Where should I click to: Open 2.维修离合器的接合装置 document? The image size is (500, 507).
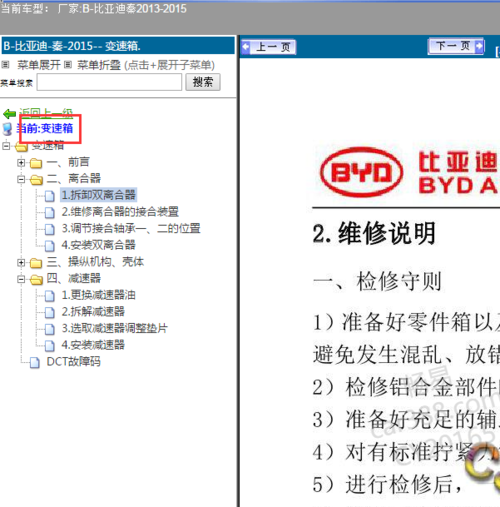click(x=120, y=212)
